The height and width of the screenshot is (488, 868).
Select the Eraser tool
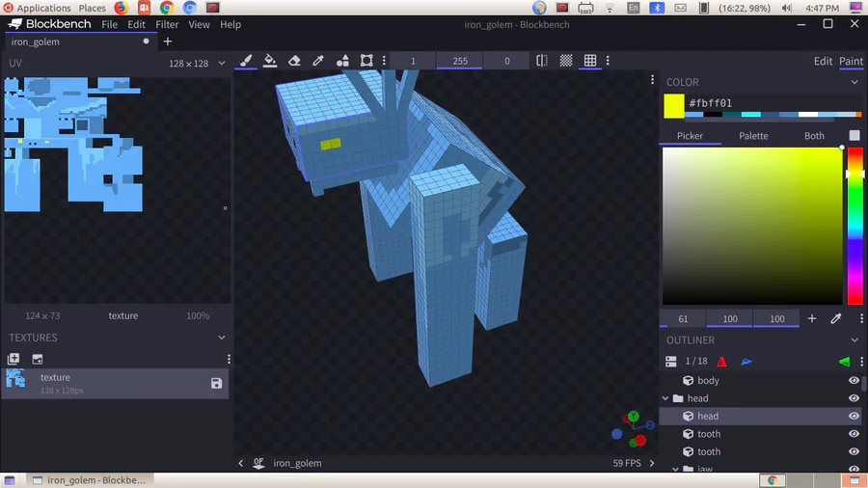[294, 61]
